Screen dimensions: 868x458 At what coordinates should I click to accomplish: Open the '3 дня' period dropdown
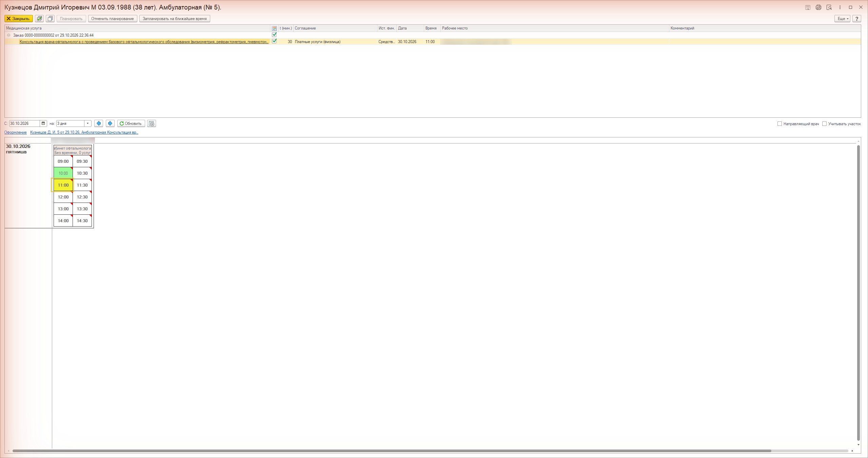(87, 123)
